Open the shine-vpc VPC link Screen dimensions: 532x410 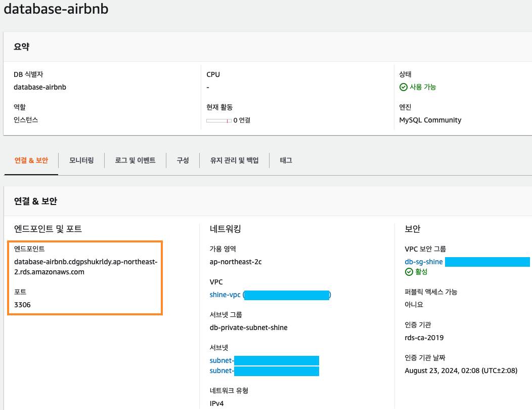[225, 295]
